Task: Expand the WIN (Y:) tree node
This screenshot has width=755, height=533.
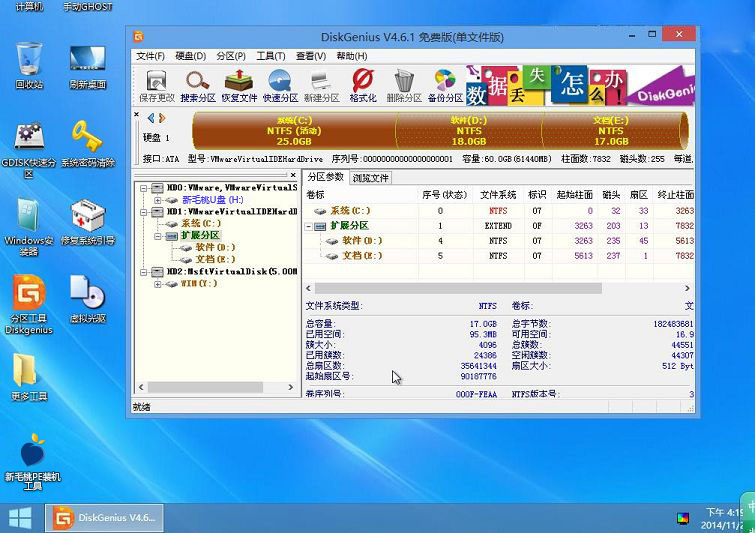Action: [157, 284]
